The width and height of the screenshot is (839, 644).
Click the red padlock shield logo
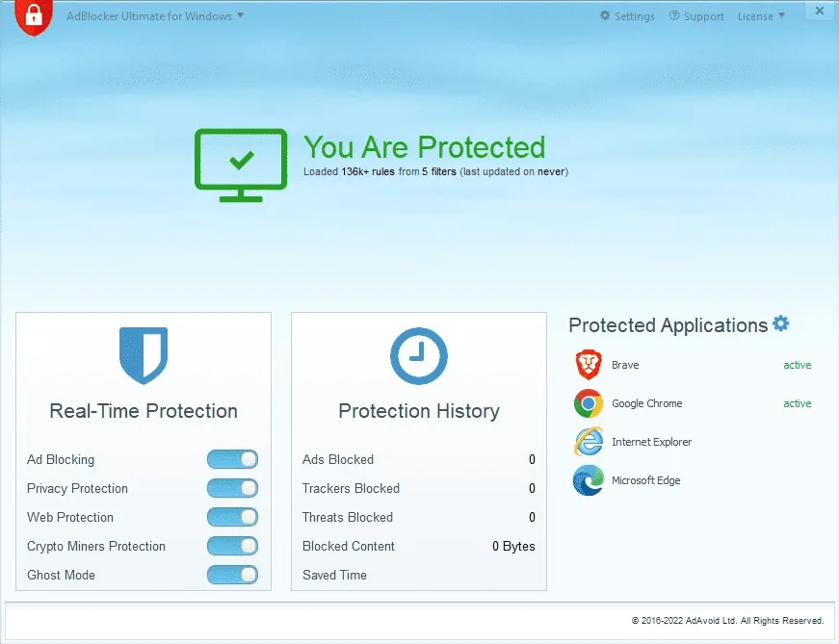(34, 16)
